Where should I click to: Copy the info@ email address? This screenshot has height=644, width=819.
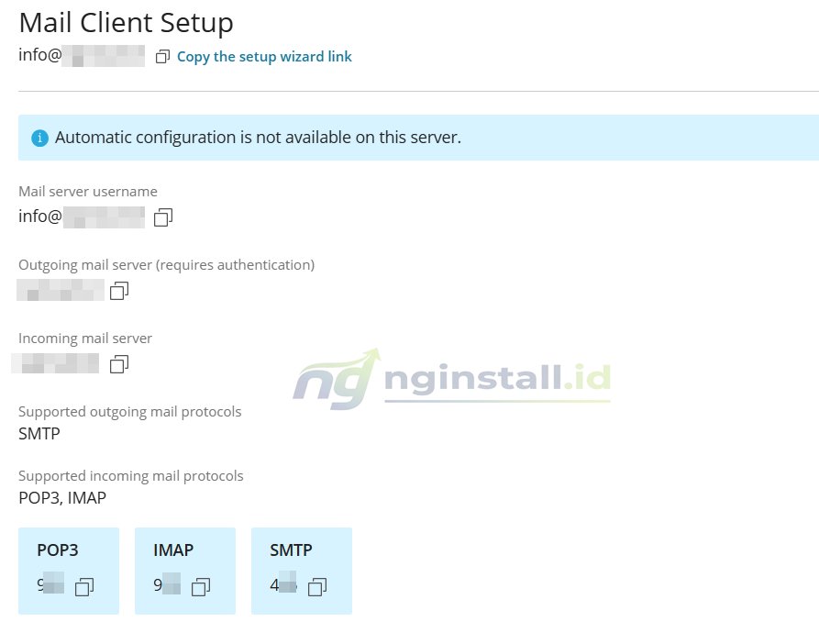click(163, 56)
